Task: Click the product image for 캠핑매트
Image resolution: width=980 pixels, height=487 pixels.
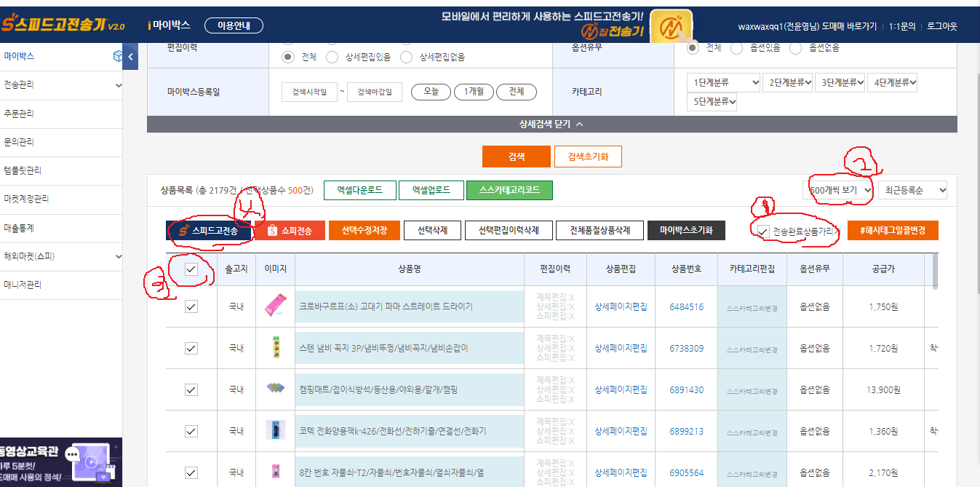Action: coord(276,389)
